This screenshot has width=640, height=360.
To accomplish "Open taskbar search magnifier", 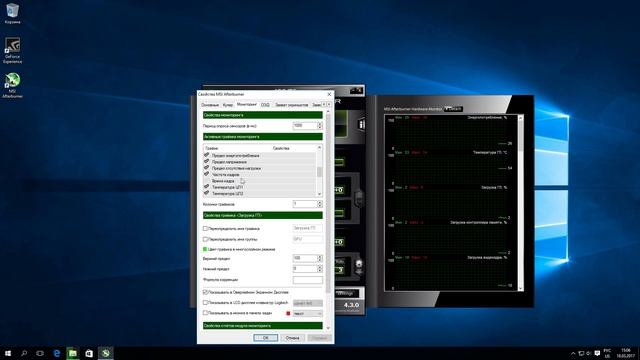I will tap(24, 353).
